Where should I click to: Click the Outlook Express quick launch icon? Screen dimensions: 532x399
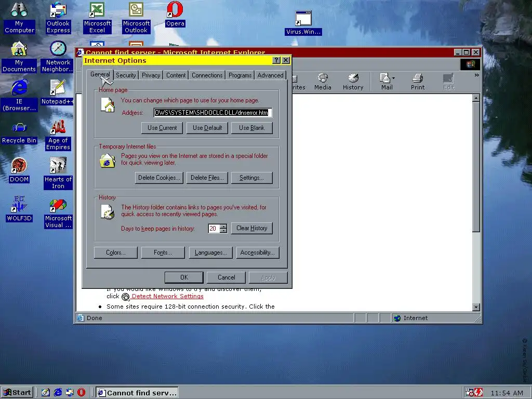pyautogui.click(x=70, y=392)
